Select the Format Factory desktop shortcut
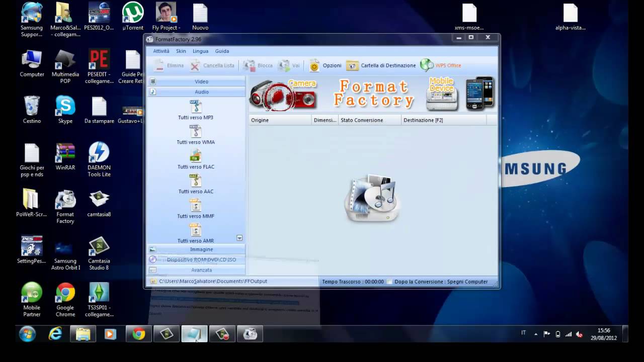The image size is (644, 362). pos(65,207)
